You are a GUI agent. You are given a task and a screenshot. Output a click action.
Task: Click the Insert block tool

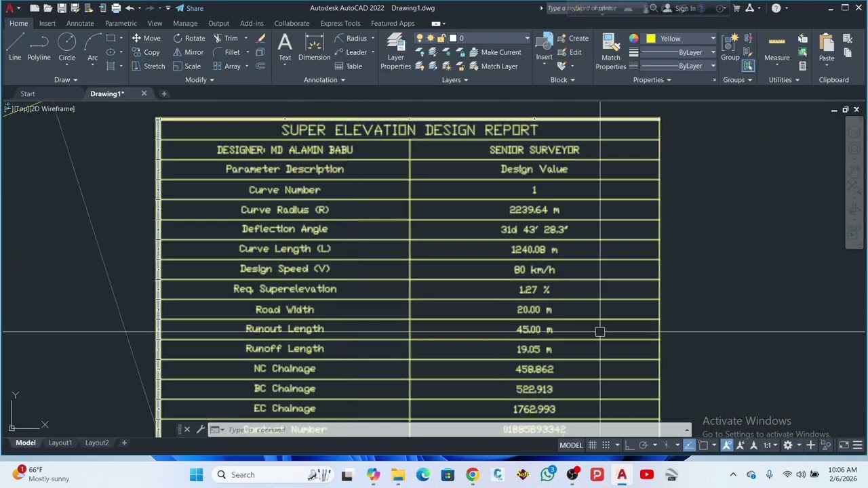click(544, 48)
